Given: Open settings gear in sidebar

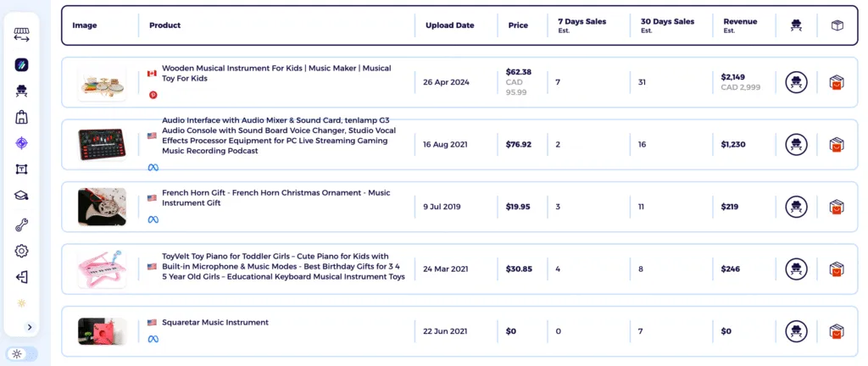Looking at the screenshot, I should pyautogui.click(x=21, y=251).
